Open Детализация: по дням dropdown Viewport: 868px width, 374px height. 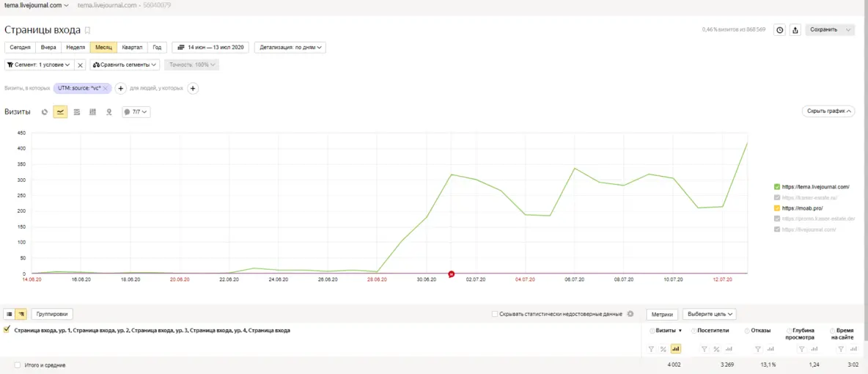pos(290,48)
